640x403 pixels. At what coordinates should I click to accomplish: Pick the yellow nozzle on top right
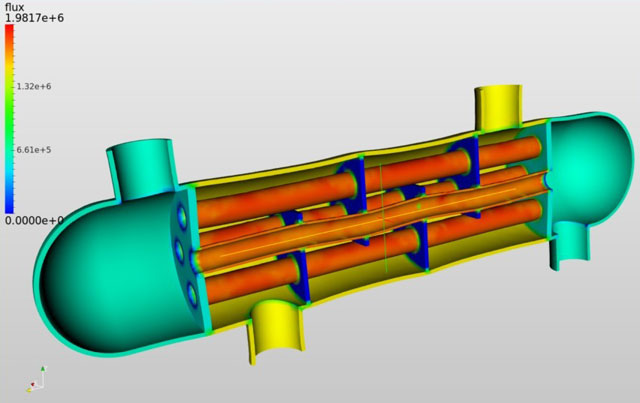(x=499, y=105)
